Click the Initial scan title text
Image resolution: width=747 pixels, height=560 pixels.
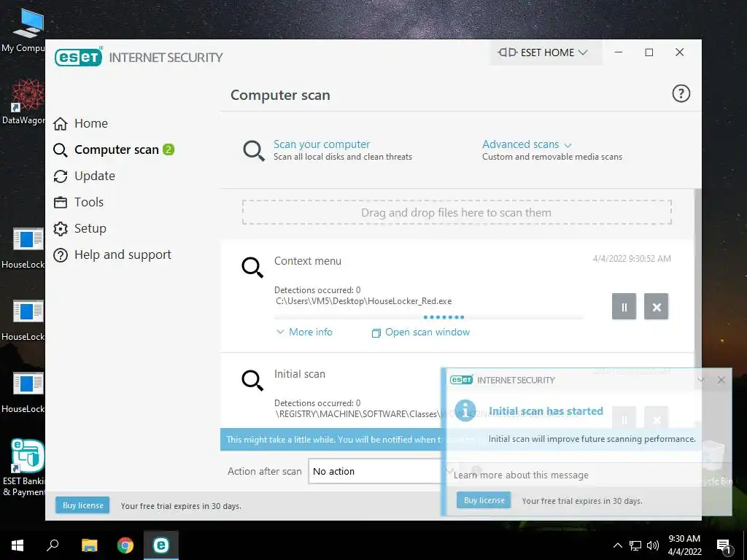tap(300, 374)
